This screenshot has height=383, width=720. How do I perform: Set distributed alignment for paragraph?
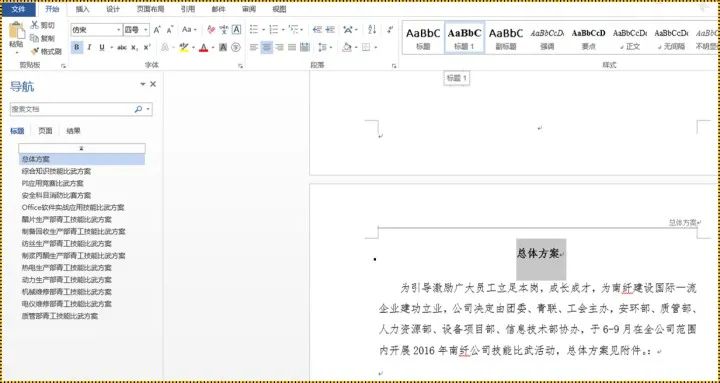click(304, 47)
